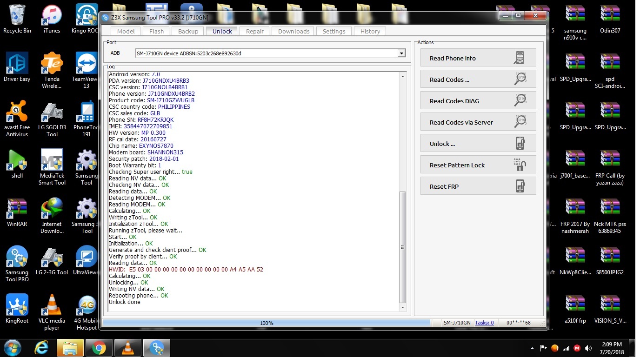The width and height of the screenshot is (640, 364).
Task: Click the Tasks: 0 link
Action: pyautogui.click(x=484, y=323)
